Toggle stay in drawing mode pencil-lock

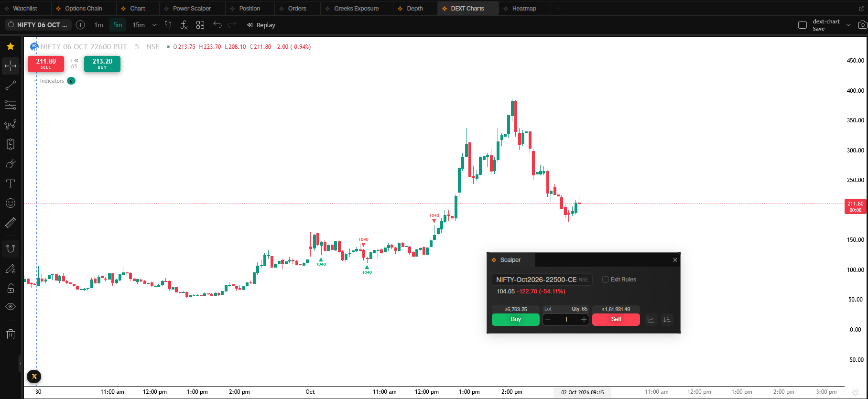coord(11,269)
